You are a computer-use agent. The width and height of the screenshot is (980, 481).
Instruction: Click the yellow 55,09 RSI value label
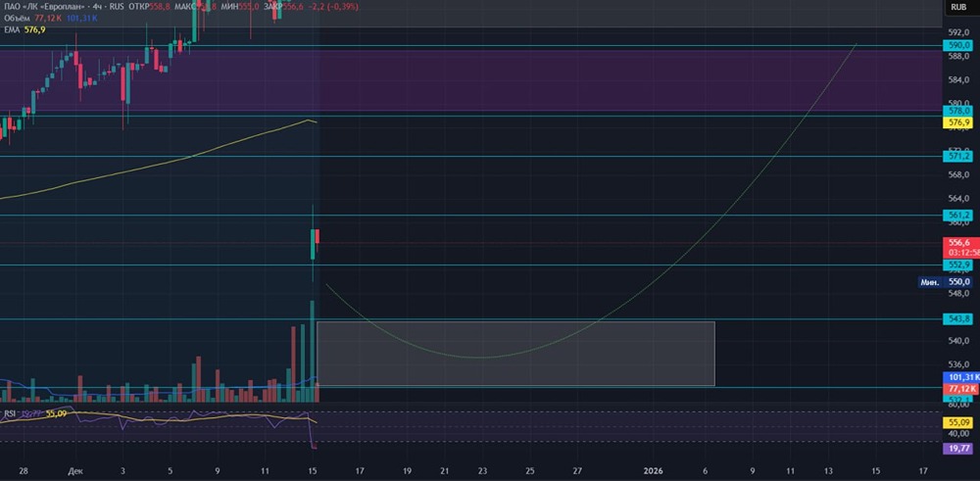pos(959,423)
